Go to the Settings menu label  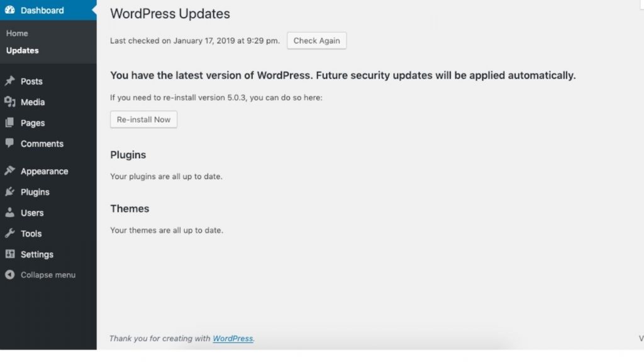[x=36, y=254]
